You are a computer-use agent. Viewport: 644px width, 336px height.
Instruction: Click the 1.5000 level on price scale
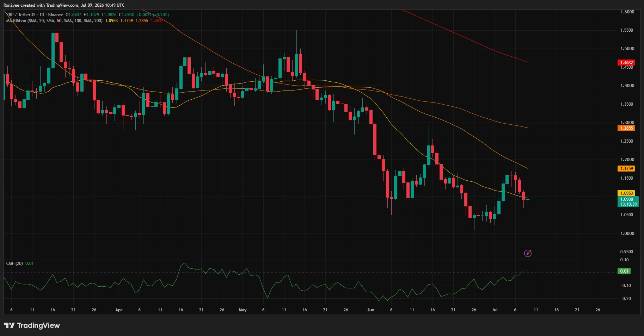coord(627,49)
